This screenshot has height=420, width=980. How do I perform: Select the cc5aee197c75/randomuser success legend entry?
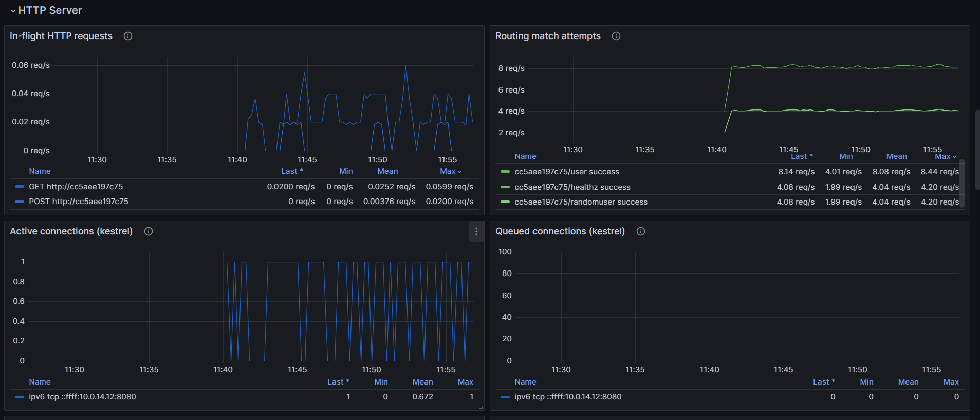coord(581,202)
